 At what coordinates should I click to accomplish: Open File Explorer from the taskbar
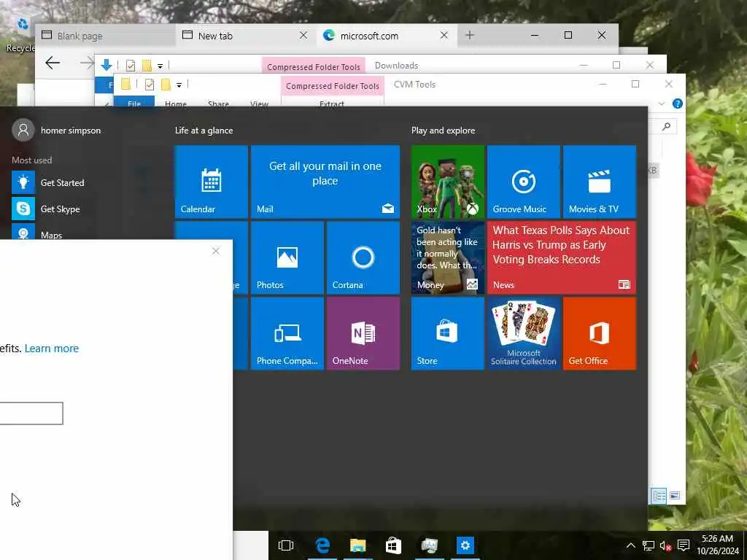point(357,545)
